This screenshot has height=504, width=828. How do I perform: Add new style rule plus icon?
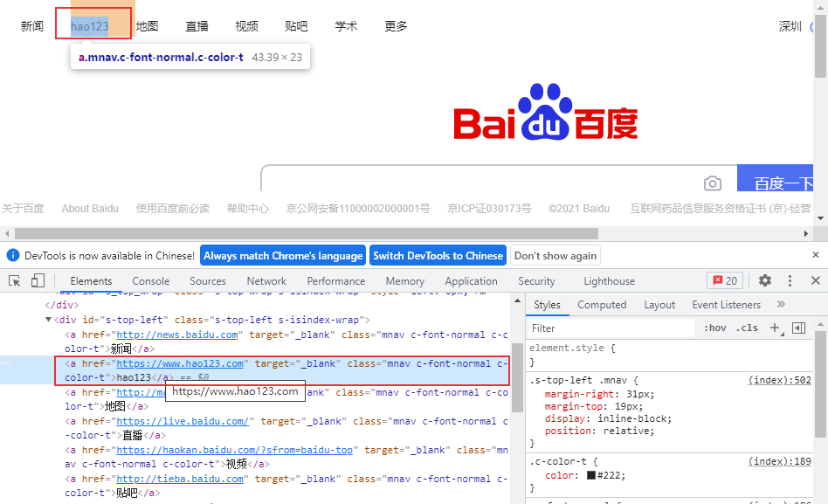(x=776, y=328)
